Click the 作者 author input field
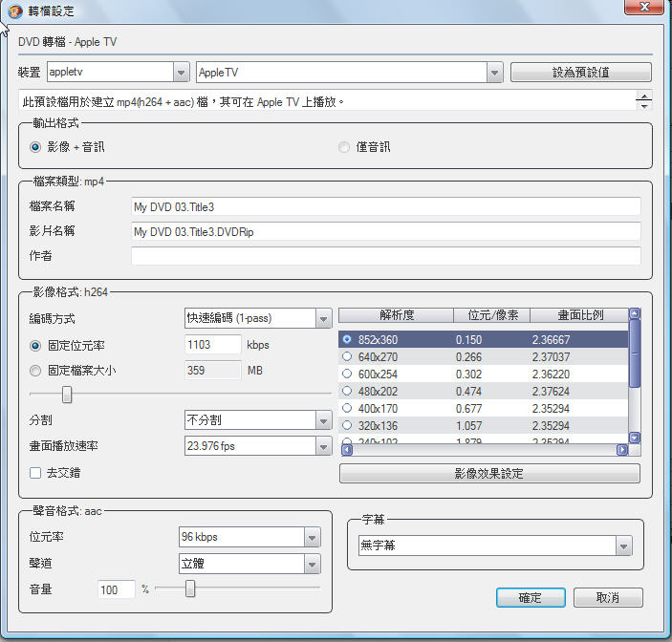 coord(385,256)
